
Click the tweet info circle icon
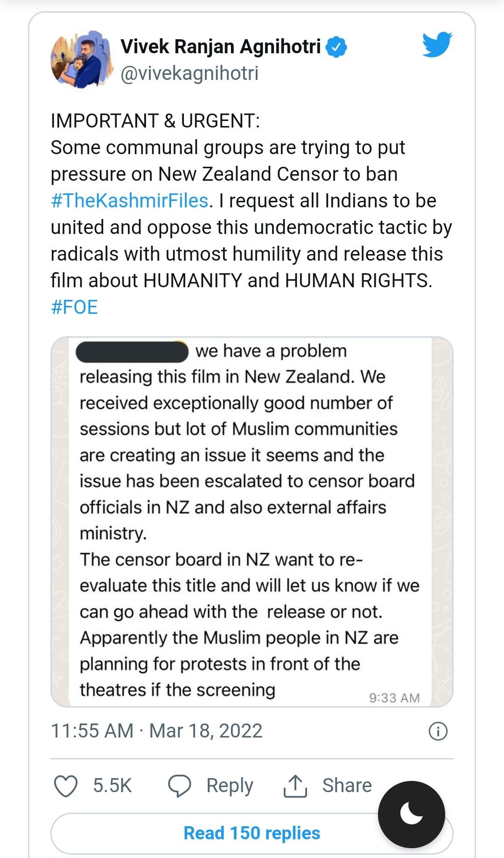click(x=438, y=731)
